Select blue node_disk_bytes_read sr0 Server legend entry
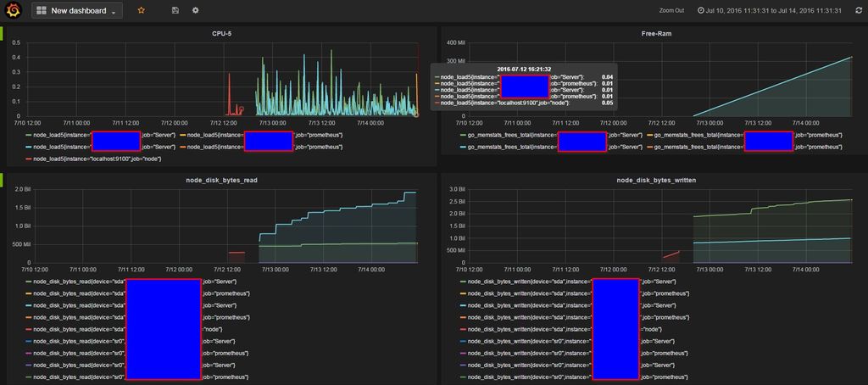The image size is (868, 385). 131,341
